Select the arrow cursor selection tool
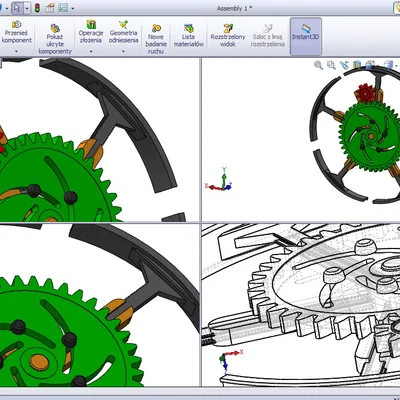Screen dimensions: 400x400 [17, 8]
